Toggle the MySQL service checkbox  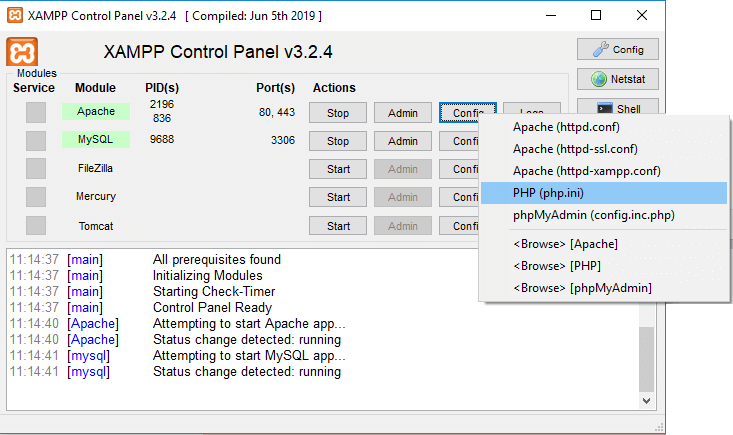36,141
